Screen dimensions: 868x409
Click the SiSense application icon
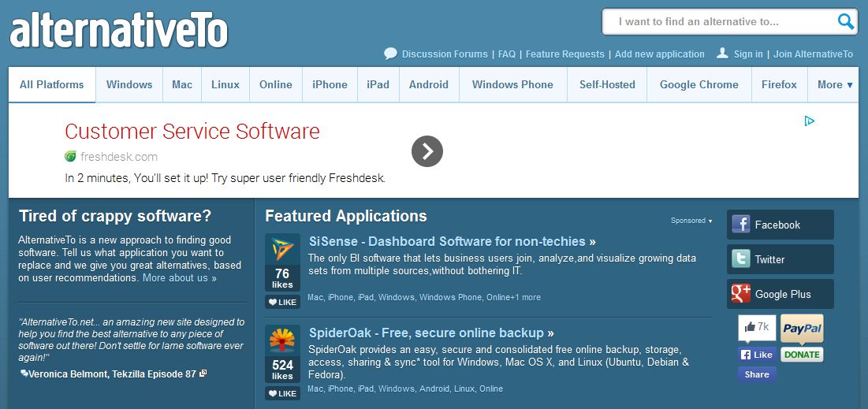click(x=282, y=249)
